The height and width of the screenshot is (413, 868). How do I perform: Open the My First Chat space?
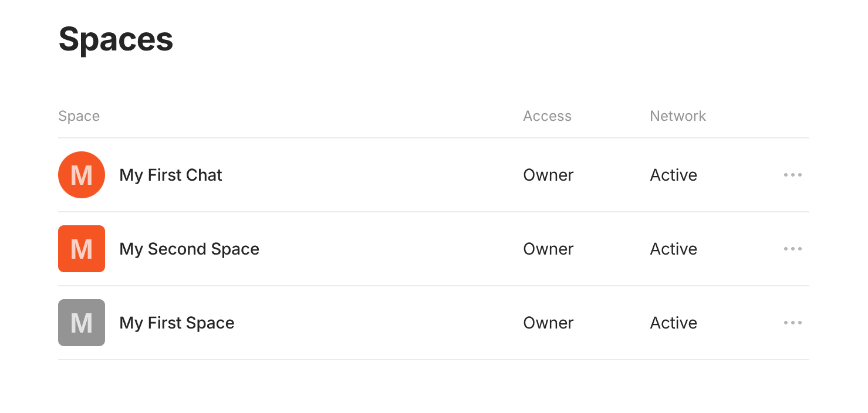click(x=171, y=175)
